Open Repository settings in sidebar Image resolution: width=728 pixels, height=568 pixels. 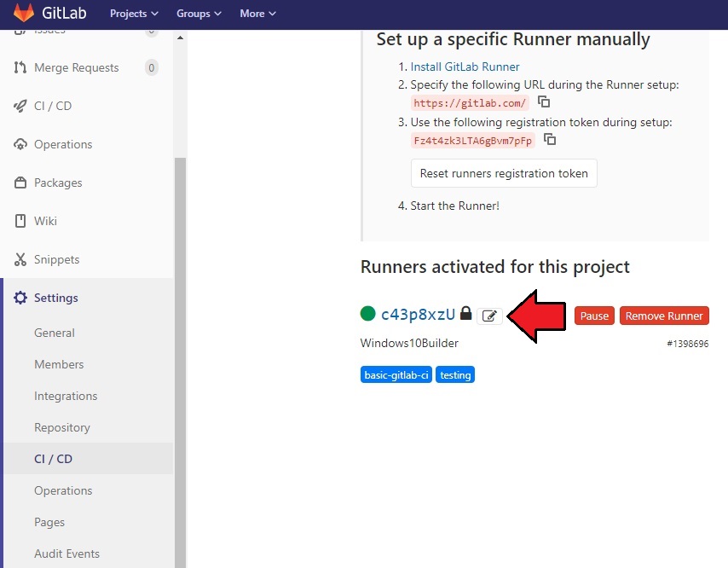coord(61,427)
